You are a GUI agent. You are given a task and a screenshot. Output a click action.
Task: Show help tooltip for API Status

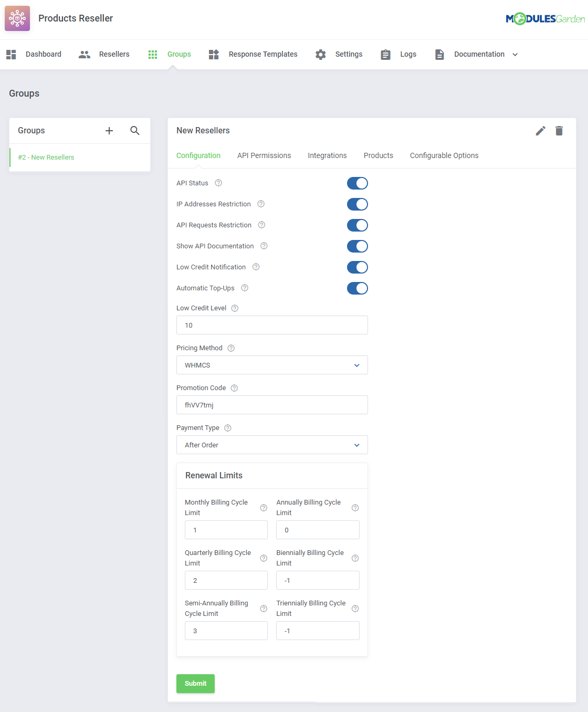[x=218, y=183]
